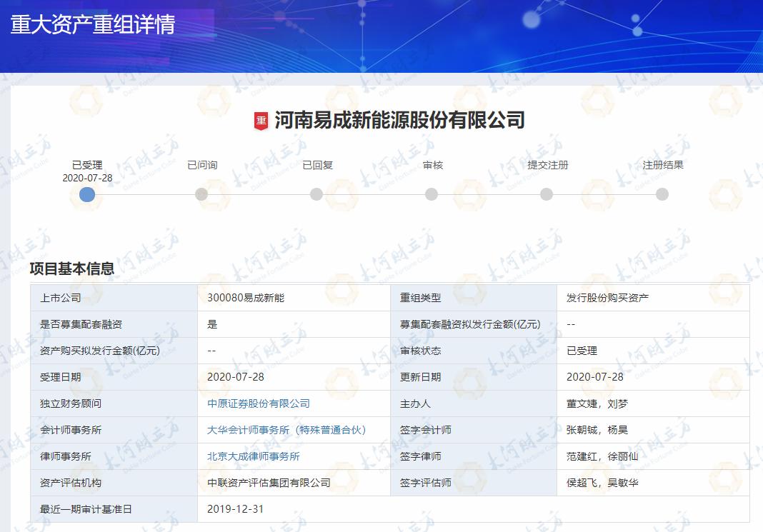Click the red 重 badge icon
Viewport: 763px width, 532px height.
click(x=261, y=121)
